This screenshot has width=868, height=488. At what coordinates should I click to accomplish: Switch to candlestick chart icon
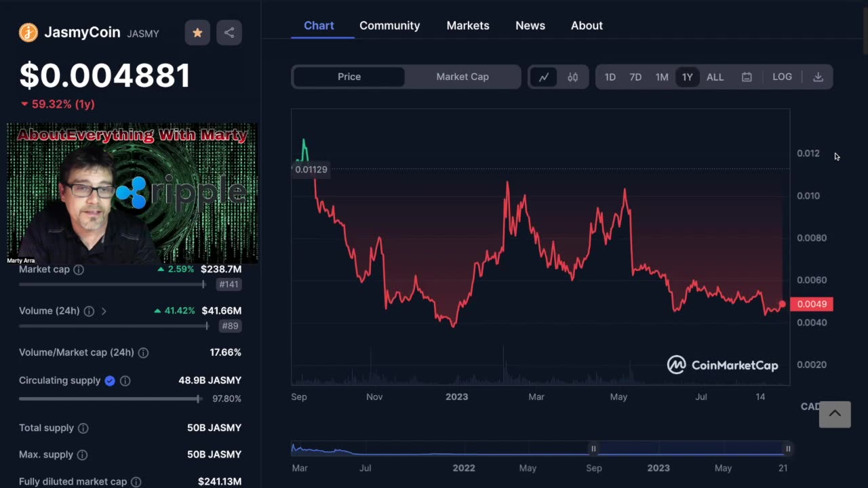coord(573,77)
